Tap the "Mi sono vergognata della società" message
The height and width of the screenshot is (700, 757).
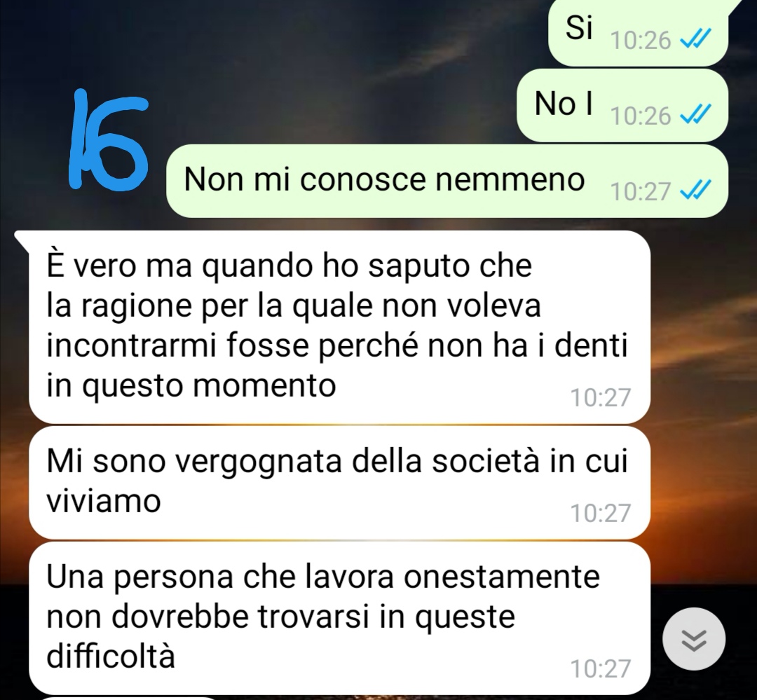[339, 482]
